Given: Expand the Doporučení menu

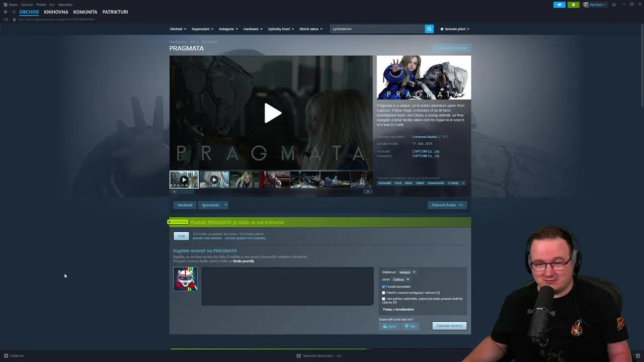Looking at the screenshot, I should 202,29.
